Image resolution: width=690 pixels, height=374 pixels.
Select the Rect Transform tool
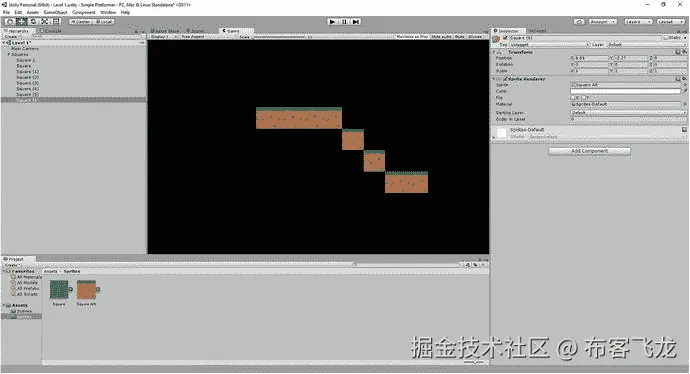click(56, 21)
